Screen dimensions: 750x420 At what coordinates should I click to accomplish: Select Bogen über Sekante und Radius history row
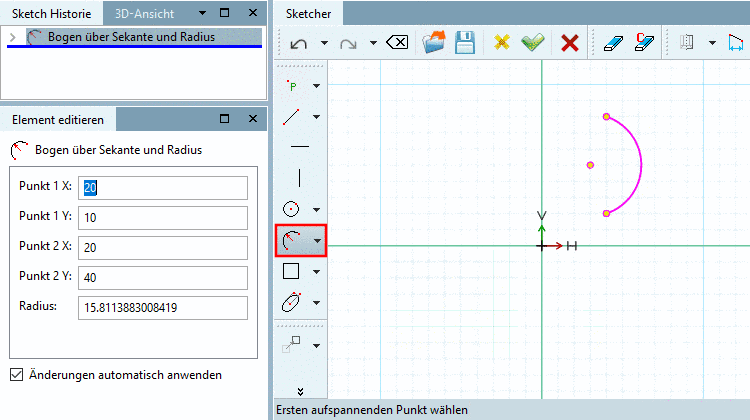click(x=143, y=37)
